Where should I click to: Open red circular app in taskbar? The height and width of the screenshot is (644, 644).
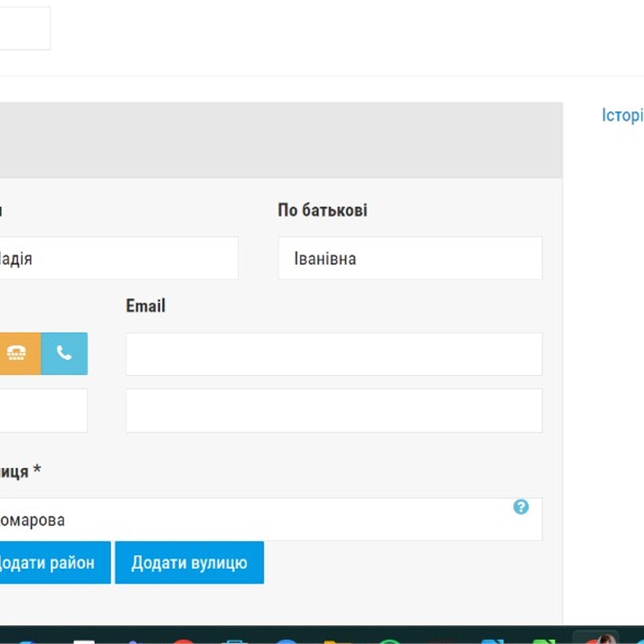click(184, 641)
